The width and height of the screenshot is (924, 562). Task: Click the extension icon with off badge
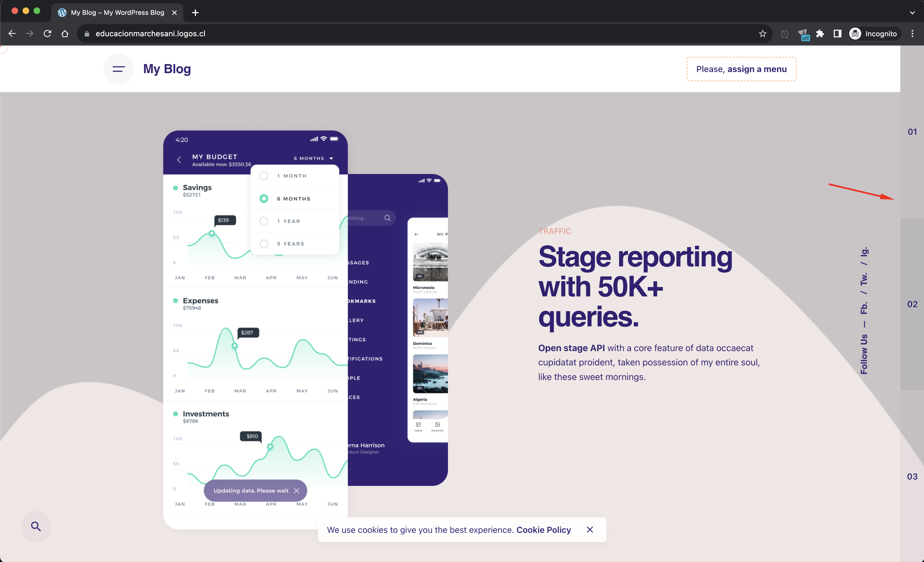click(803, 34)
